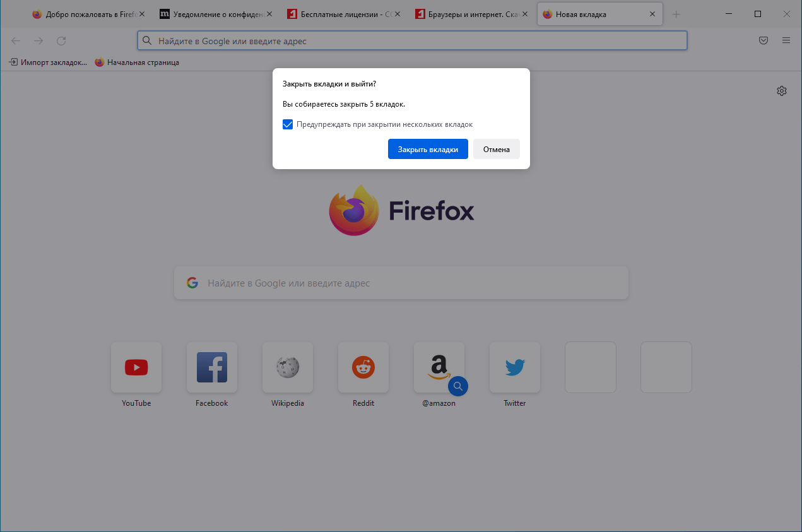This screenshot has width=802, height=532.
Task: Close the 'Добро пожаловать в Firefox' tab
Action: point(141,14)
